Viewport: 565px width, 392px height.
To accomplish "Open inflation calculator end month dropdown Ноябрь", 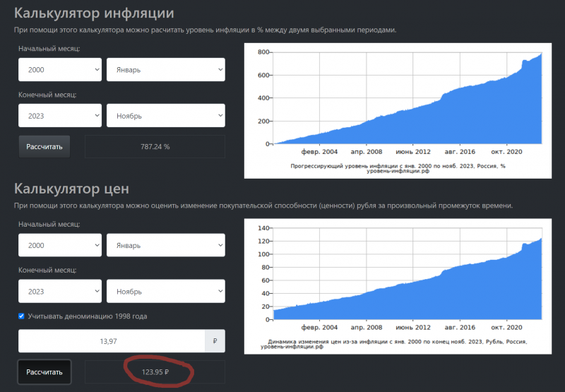I will point(166,116).
